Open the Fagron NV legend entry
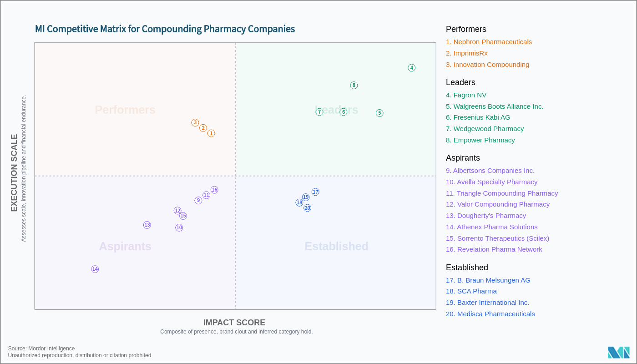This screenshot has width=637, height=364. 466,95
